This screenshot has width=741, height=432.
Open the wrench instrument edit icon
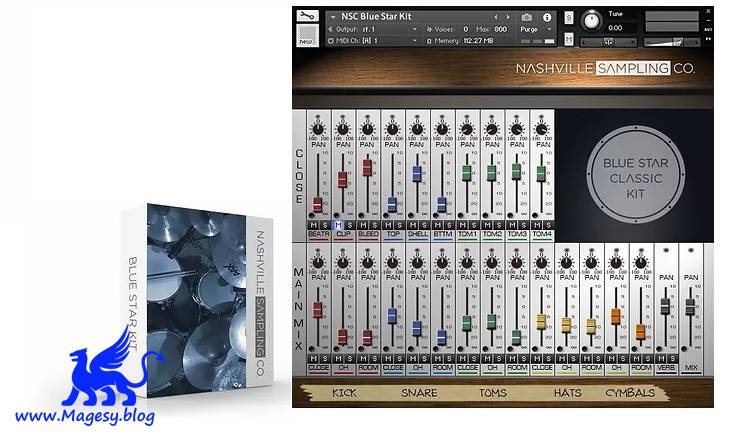pyautogui.click(x=307, y=16)
